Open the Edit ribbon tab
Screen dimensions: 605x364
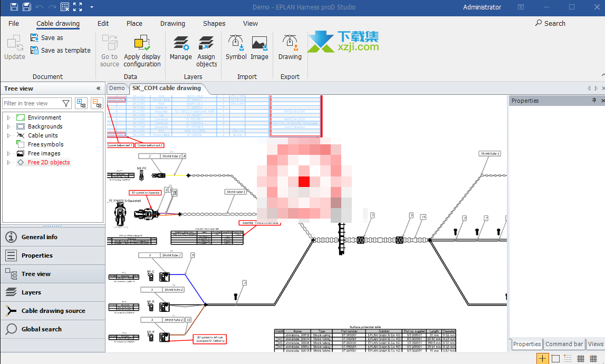coord(103,24)
